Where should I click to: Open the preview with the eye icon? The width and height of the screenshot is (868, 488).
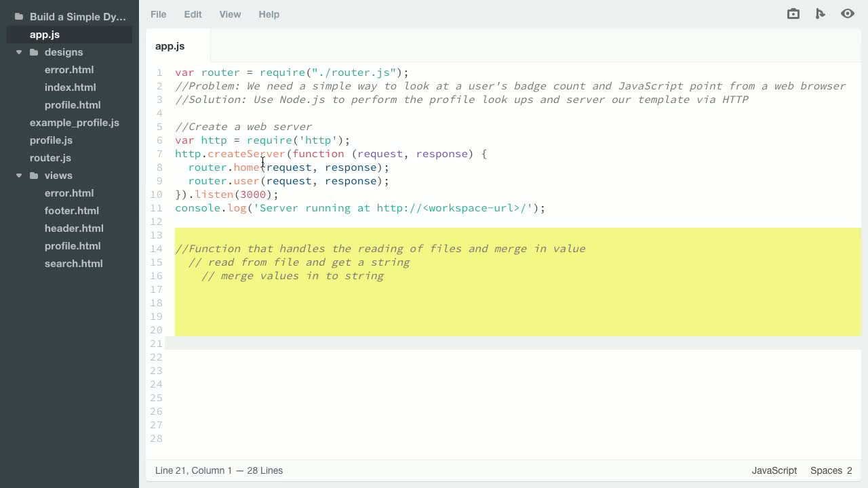point(848,14)
